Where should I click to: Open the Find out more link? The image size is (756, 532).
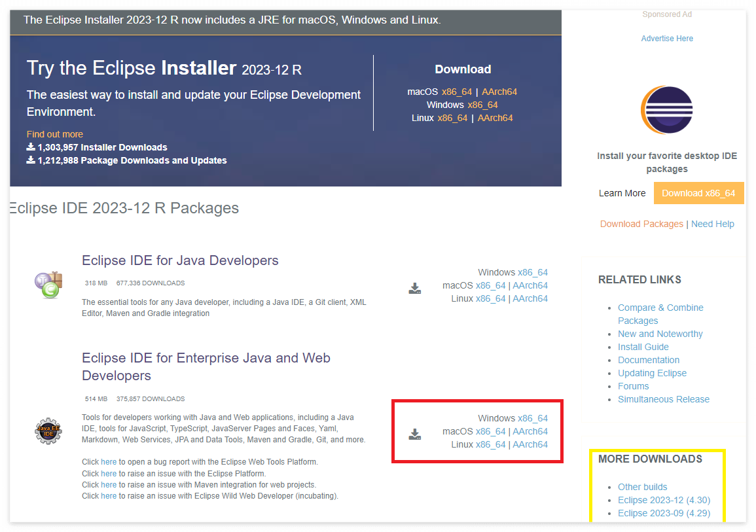pyautogui.click(x=54, y=134)
